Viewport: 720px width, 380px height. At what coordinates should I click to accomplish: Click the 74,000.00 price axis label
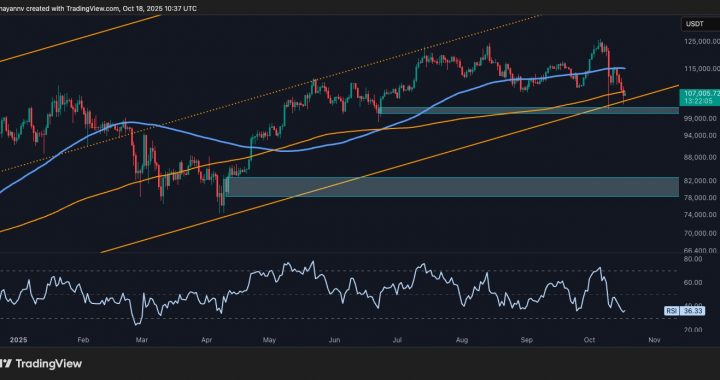coord(701,215)
